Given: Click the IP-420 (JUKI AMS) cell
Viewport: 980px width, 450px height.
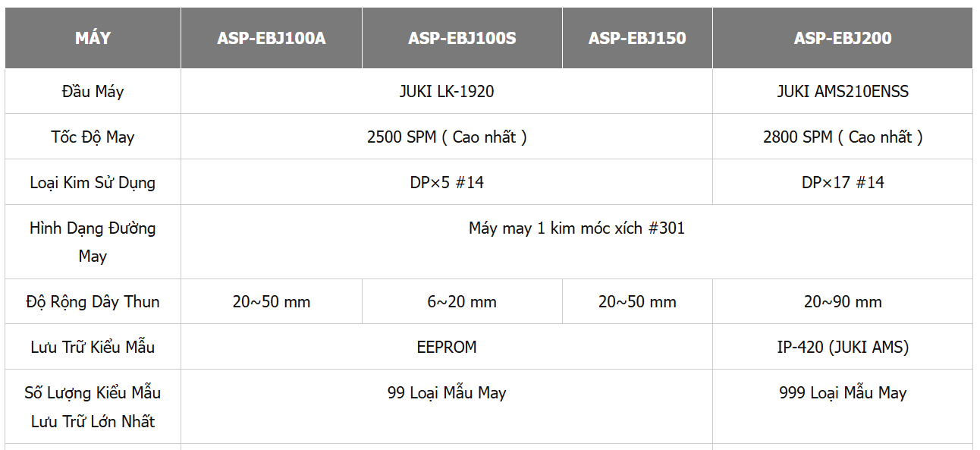Looking at the screenshot, I should pos(843,347).
